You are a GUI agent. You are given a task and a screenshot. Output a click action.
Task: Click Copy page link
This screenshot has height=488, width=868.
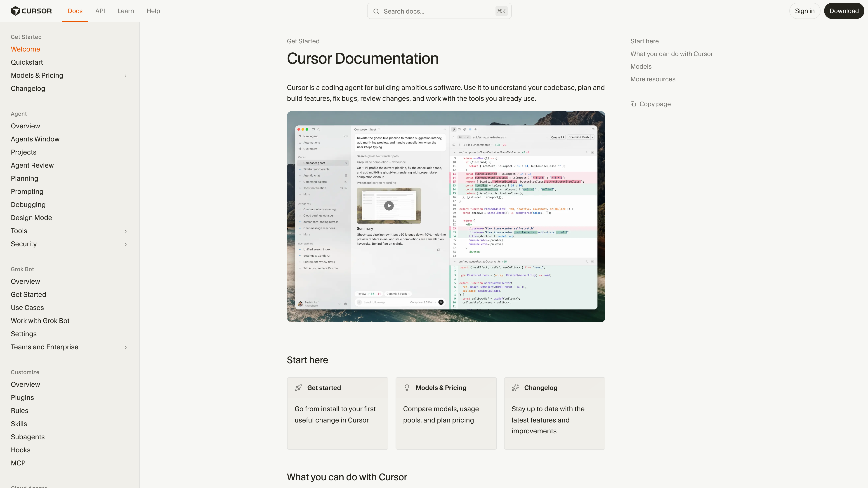coord(651,104)
